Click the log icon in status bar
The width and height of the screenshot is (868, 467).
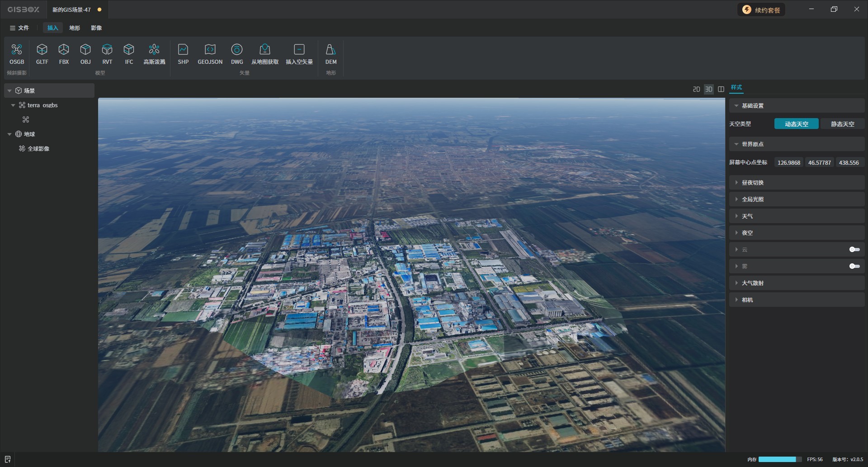(x=8, y=459)
